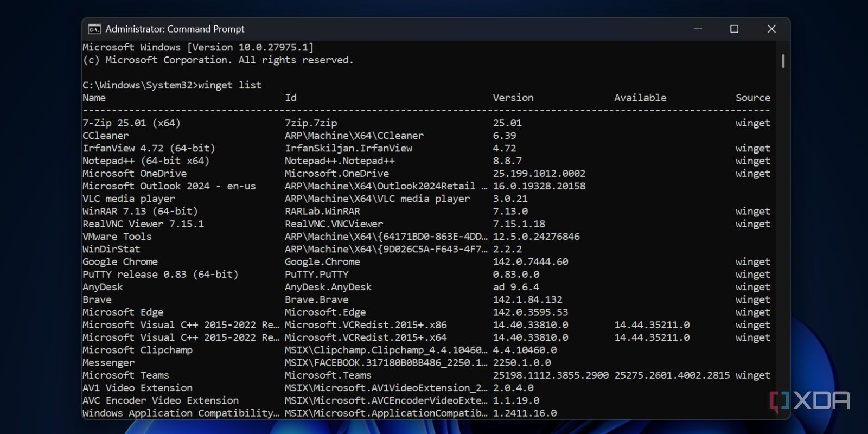Click the 'Brave.Brave' Id
868x434 pixels.
point(316,299)
